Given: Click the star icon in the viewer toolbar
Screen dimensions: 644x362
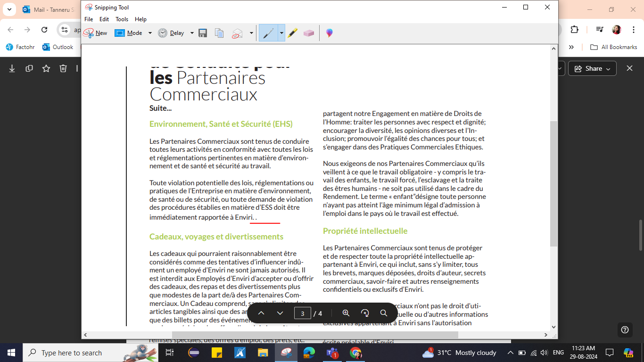Looking at the screenshot, I should click(46, 68).
